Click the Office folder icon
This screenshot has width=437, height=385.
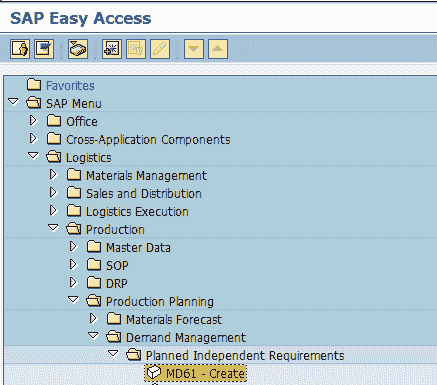[x=54, y=121]
